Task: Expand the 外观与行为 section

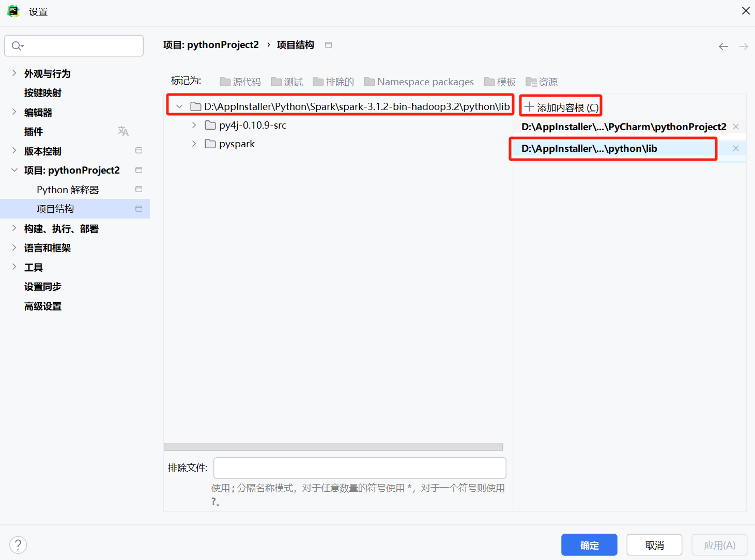Action: (x=13, y=73)
